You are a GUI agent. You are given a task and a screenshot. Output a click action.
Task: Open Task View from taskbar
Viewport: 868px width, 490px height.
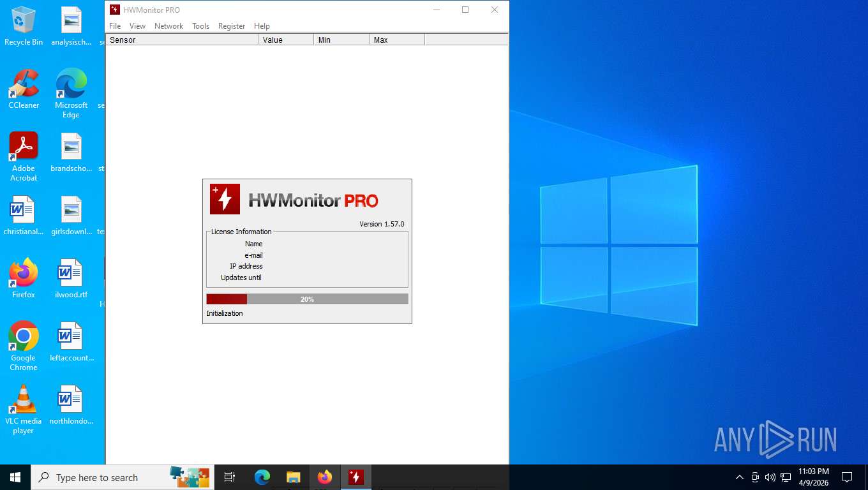click(x=230, y=477)
